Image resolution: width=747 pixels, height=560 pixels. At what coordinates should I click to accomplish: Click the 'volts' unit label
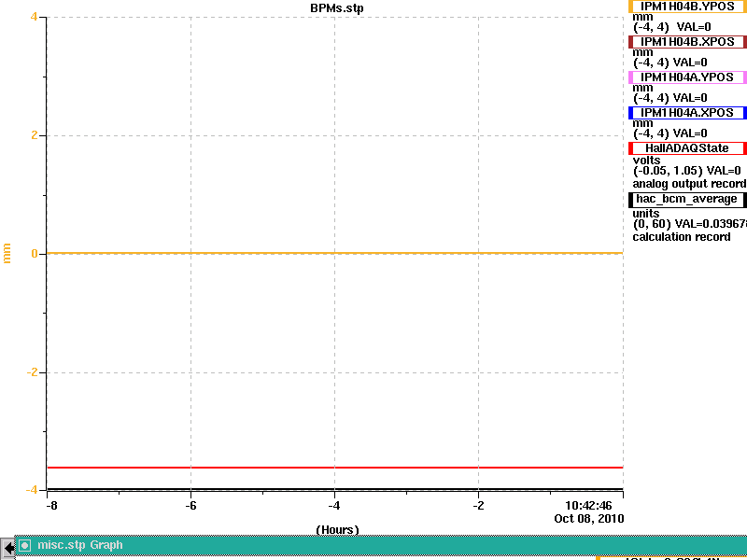(x=646, y=160)
